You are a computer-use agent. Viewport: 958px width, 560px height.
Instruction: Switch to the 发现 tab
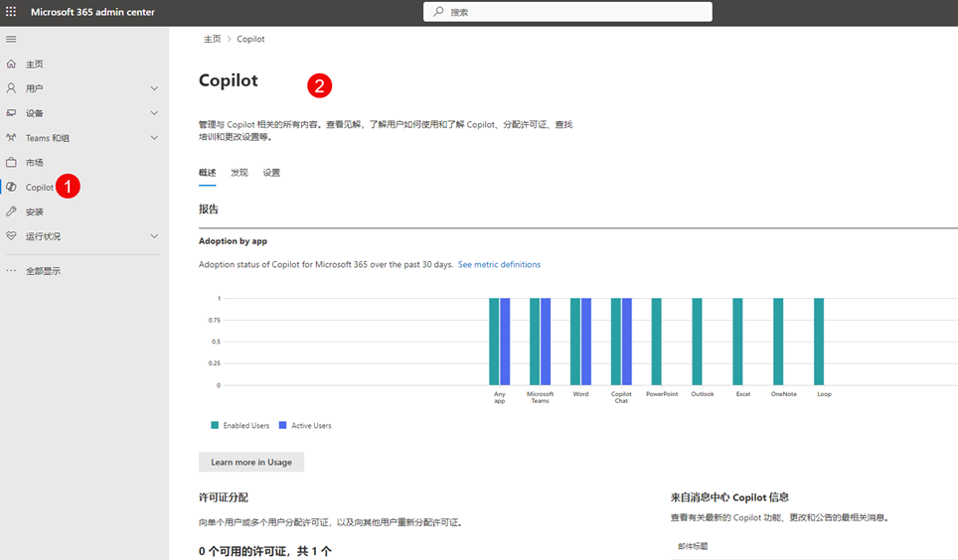(239, 173)
